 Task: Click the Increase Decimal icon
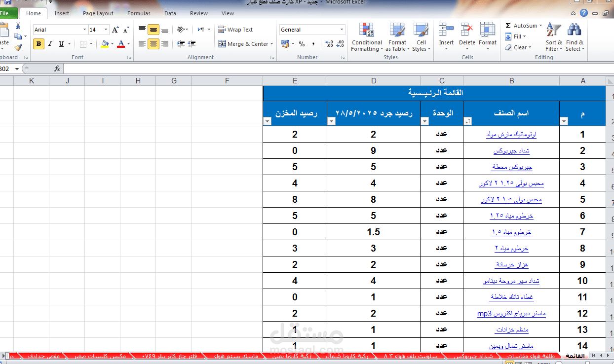click(329, 44)
